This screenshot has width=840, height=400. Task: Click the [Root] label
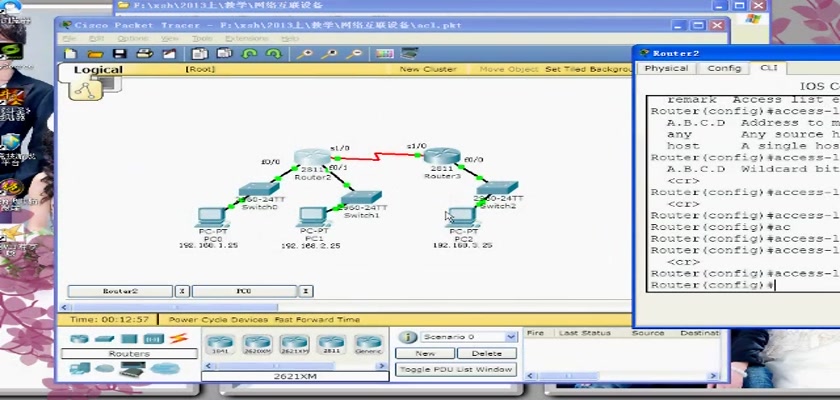point(200,70)
